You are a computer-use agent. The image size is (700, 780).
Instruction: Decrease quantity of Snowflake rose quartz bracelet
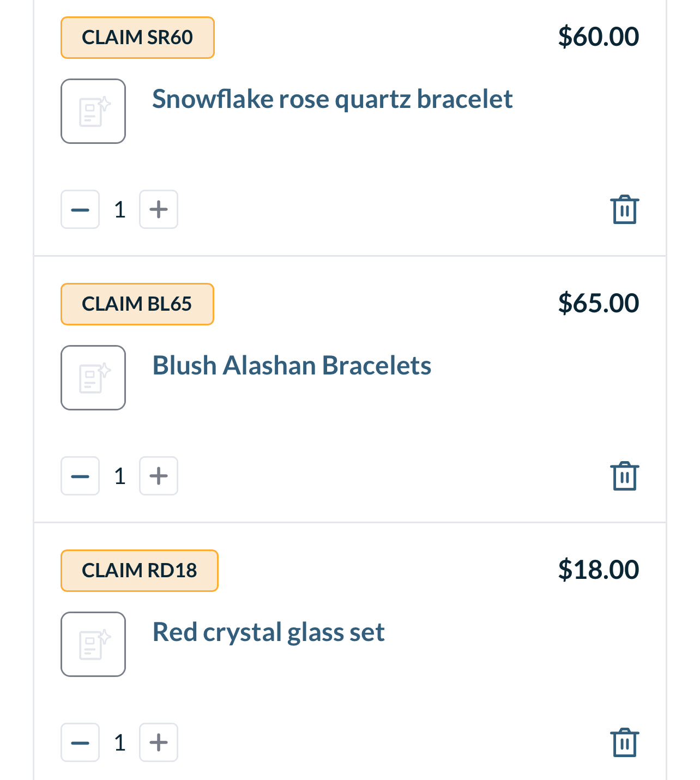80,209
